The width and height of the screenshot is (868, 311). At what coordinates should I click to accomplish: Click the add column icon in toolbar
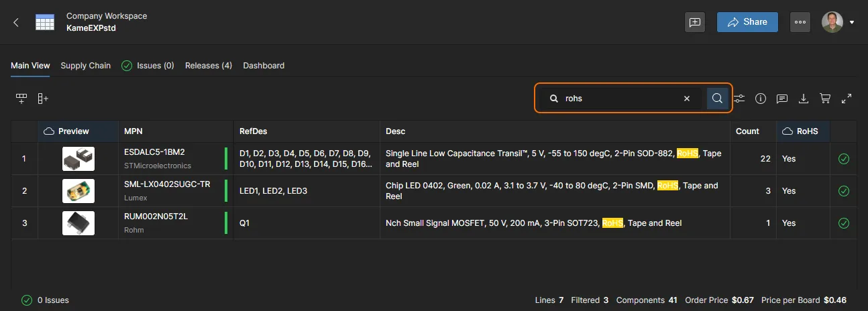pos(42,99)
